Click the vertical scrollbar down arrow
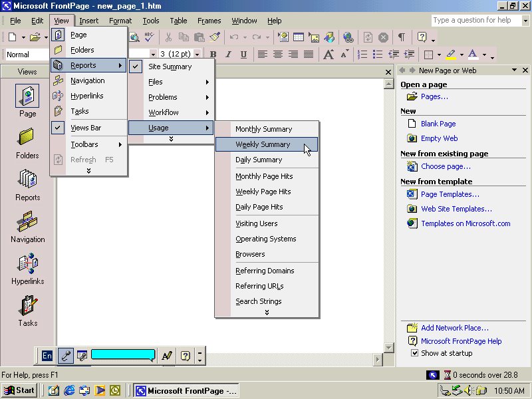 [x=389, y=347]
